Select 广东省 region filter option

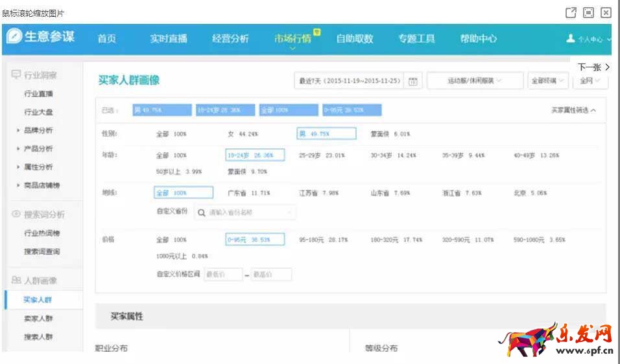click(248, 193)
